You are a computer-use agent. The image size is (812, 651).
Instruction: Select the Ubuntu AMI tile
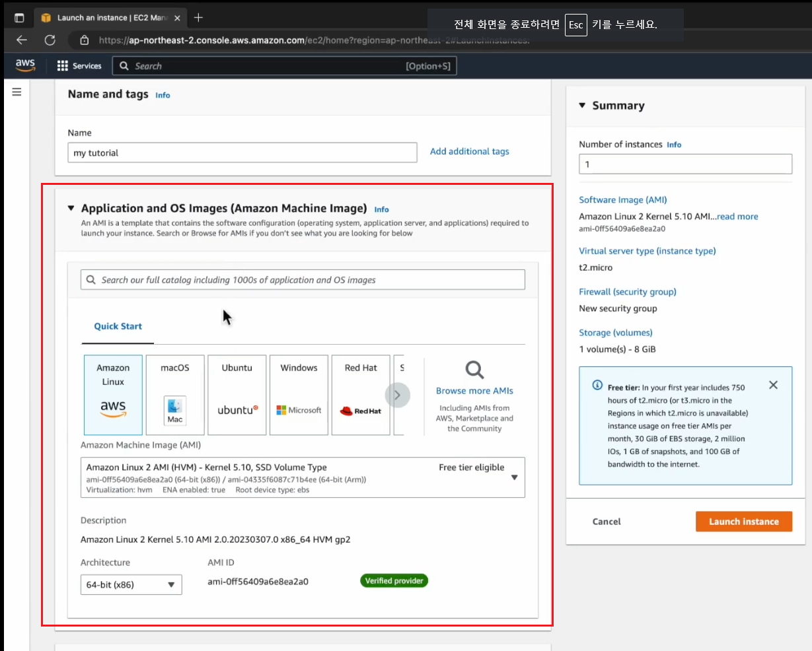pyautogui.click(x=237, y=395)
